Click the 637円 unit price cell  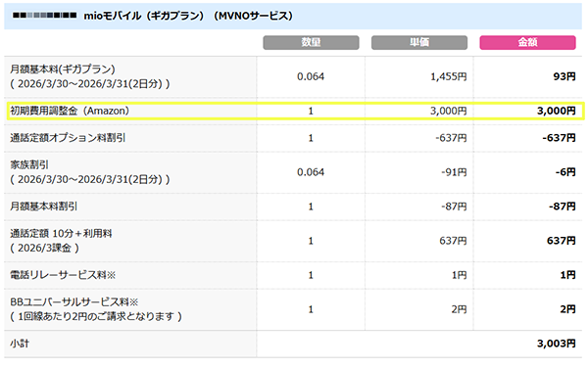pyautogui.click(x=453, y=241)
